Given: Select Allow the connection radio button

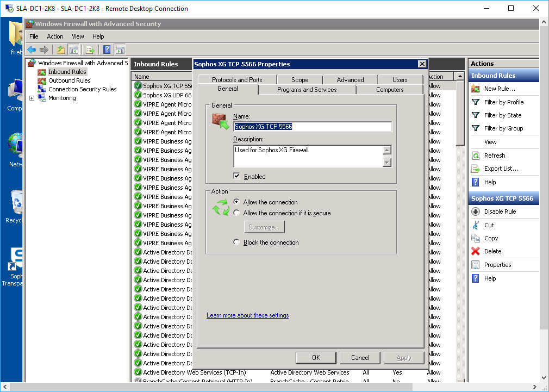Looking at the screenshot, I should tap(236, 202).
